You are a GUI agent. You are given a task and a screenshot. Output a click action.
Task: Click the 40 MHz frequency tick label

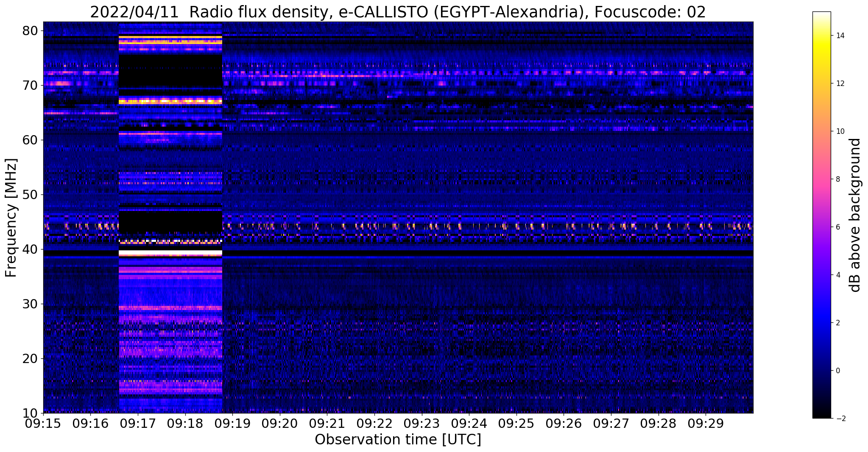tap(30, 249)
